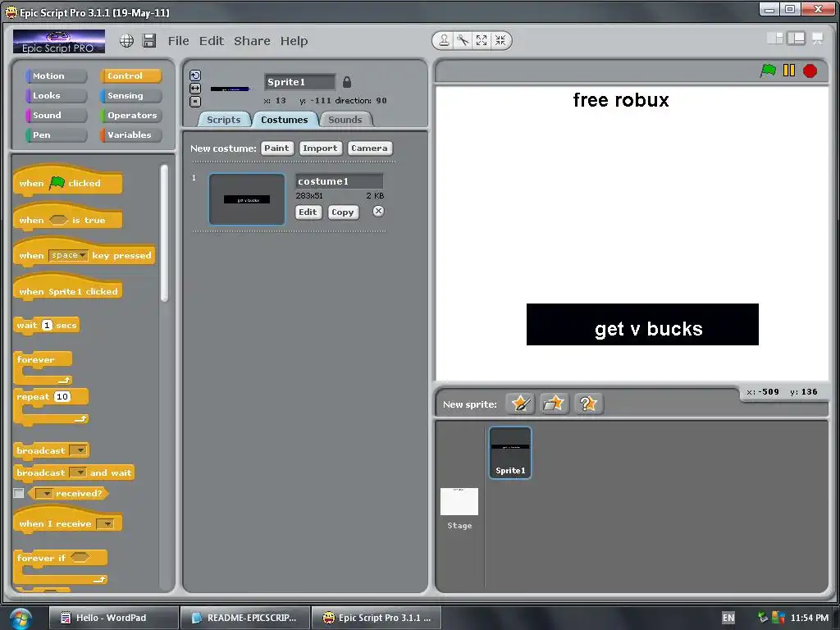Switch to small stage view
The height and width of the screenshot is (630, 840).
pyautogui.click(x=775, y=38)
